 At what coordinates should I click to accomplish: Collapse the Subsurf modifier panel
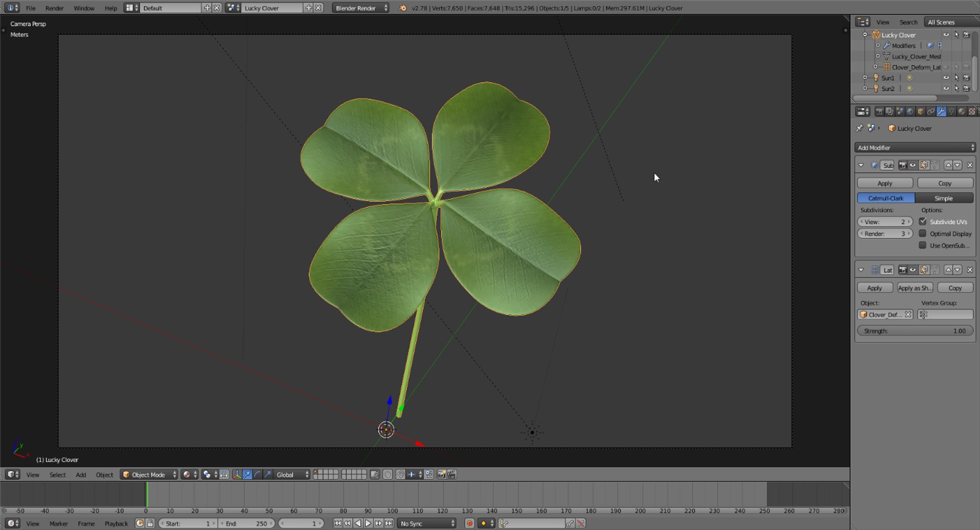tap(861, 165)
